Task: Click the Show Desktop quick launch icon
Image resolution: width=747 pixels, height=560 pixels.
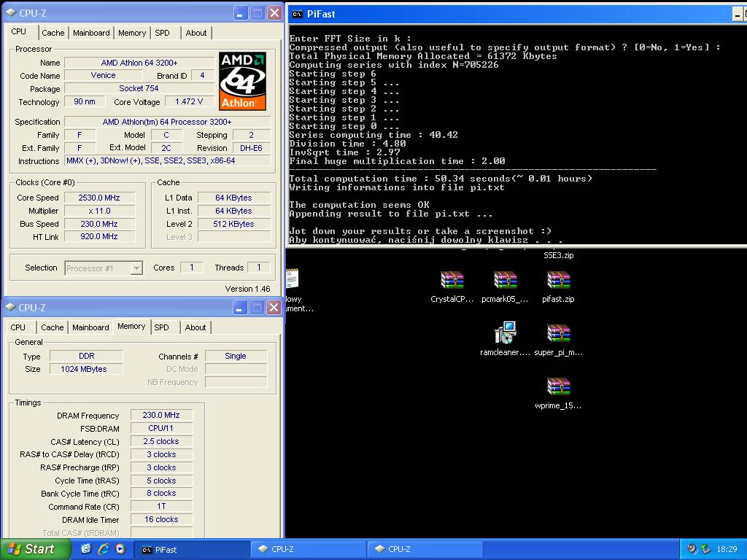Action: (x=86, y=549)
